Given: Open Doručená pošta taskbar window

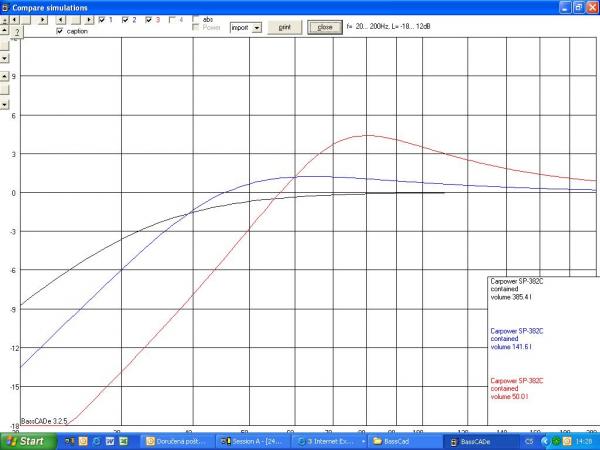Looking at the screenshot, I should tap(180, 440).
